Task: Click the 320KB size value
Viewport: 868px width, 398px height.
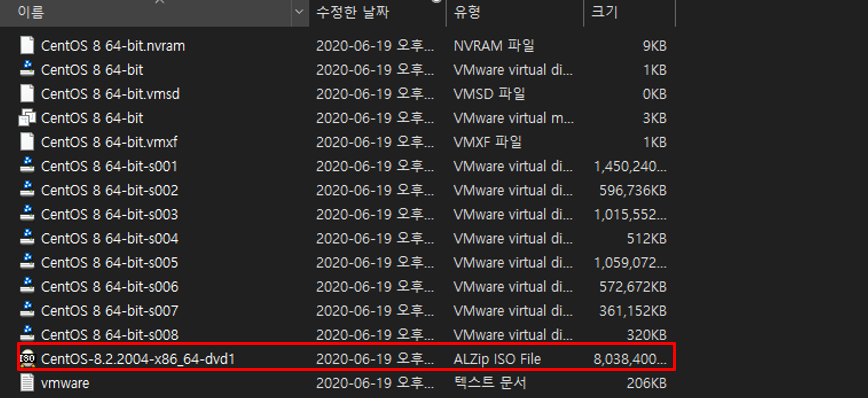Action: click(x=647, y=335)
